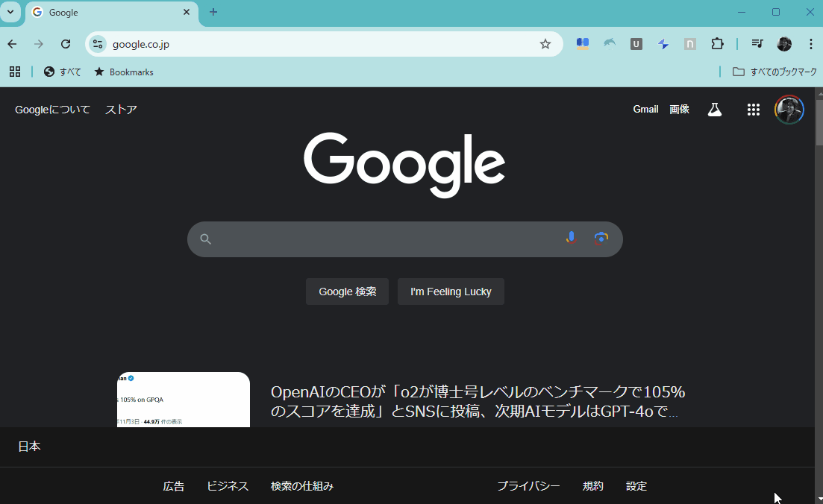
Task: Open the dolphin extension icon
Action: click(610, 44)
